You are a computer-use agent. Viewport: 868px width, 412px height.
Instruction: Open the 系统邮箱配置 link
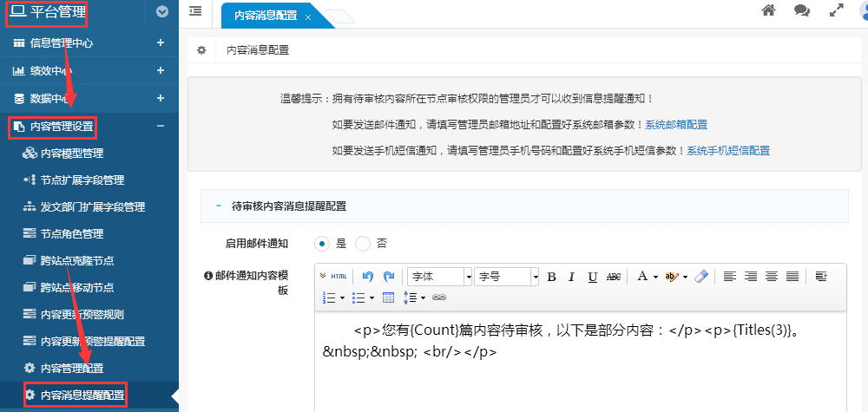[676, 125]
